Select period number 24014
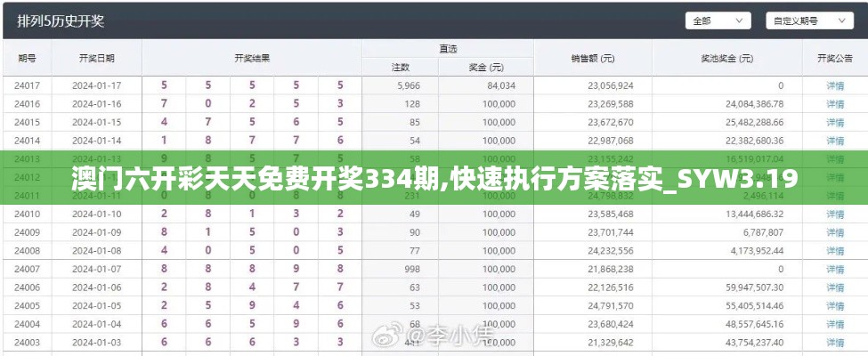Image resolution: width=868 pixels, height=356 pixels. click(27, 141)
